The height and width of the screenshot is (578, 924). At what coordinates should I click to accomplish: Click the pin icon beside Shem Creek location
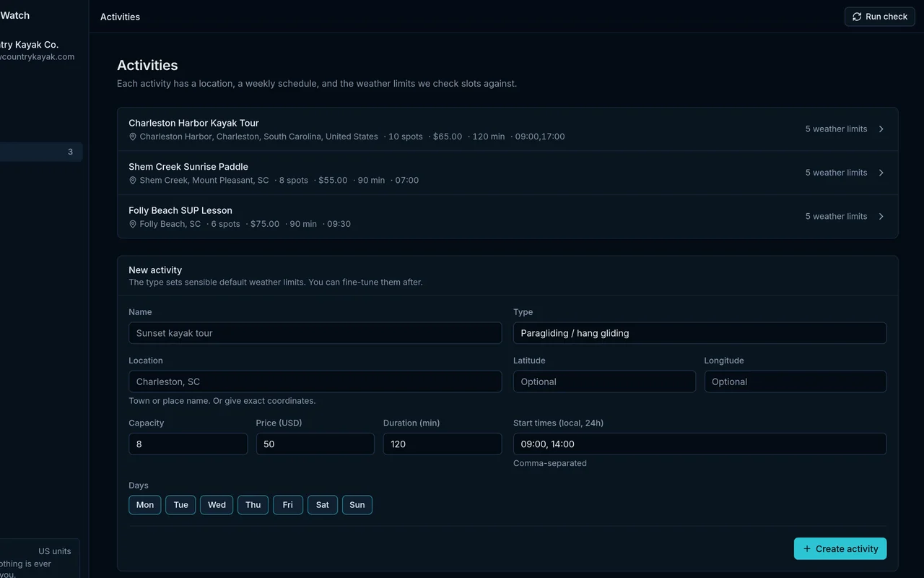click(x=133, y=181)
